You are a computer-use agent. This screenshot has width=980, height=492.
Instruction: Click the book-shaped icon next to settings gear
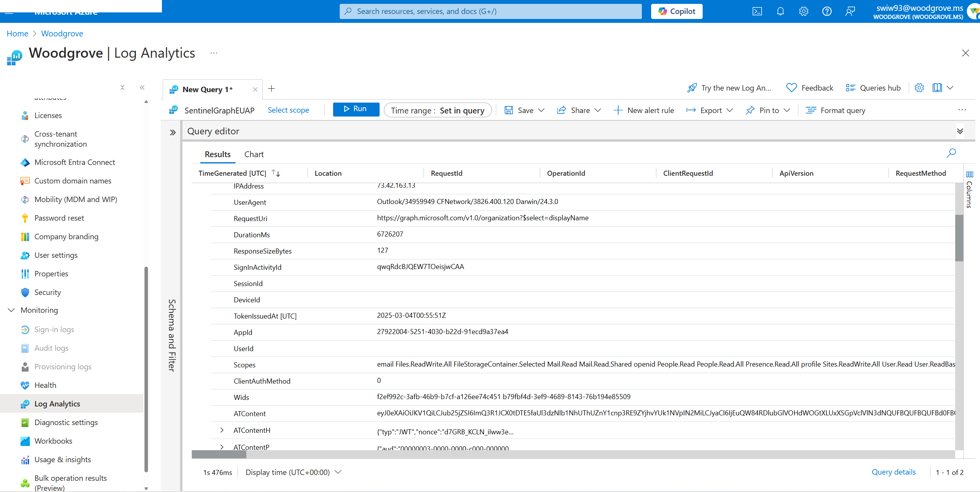pyautogui.click(x=937, y=88)
